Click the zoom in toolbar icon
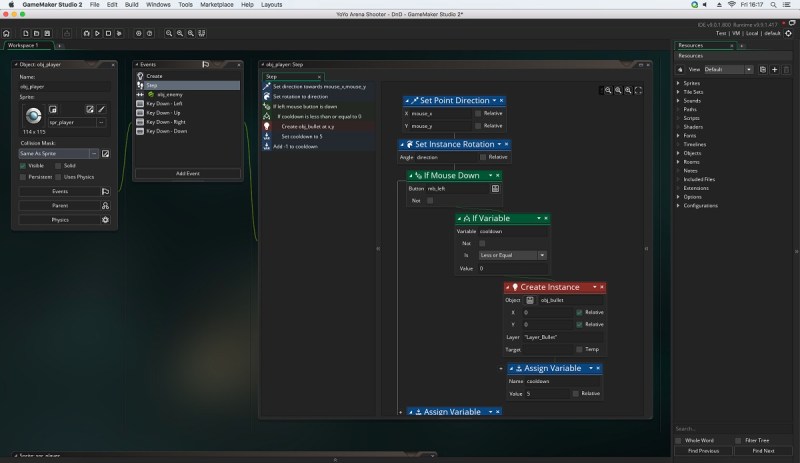The height and width of the screenshot is (463, 800). [x=168, y=33]
